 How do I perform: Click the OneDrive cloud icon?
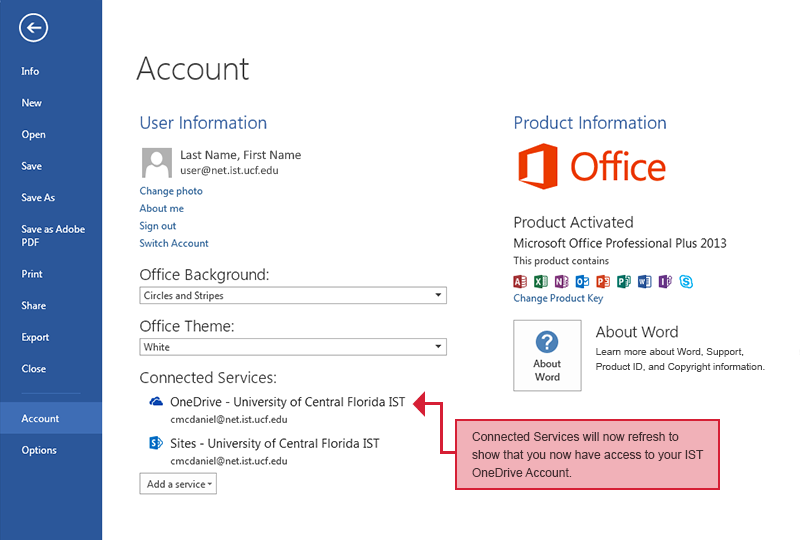click(156, 401)
